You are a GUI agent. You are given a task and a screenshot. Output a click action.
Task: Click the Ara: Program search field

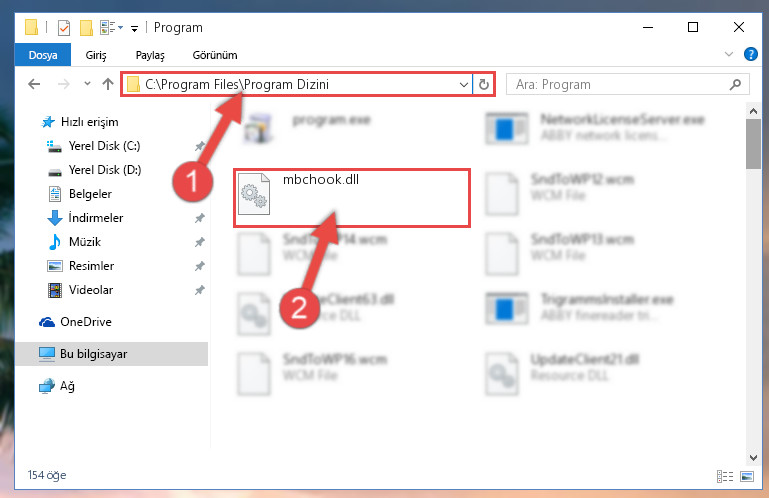coord(620,84)
